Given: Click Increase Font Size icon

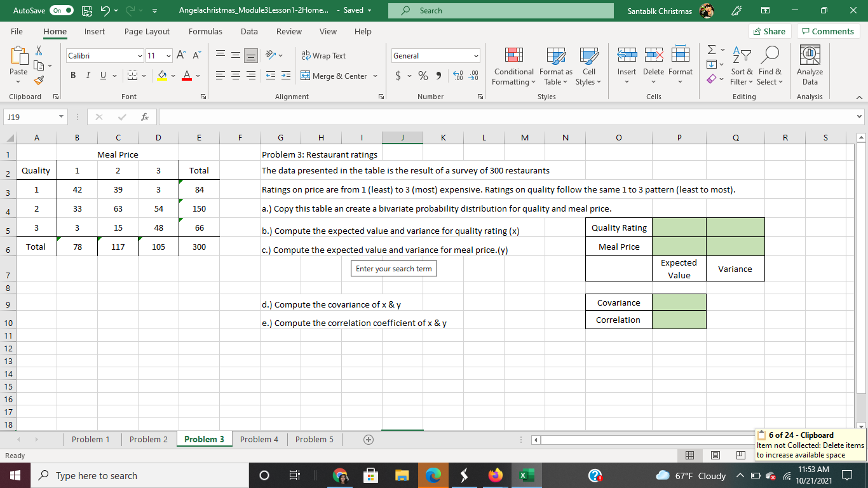Looking at the screenshot, I should pyautogui.click(x=181, y=56).
